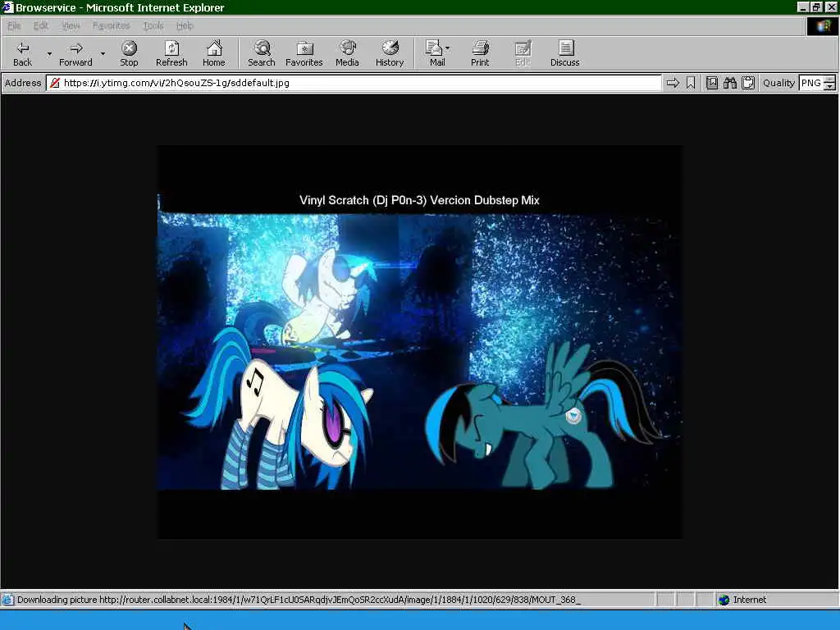
Task: Click the Quality spinner up arrow
Action: 830,80
